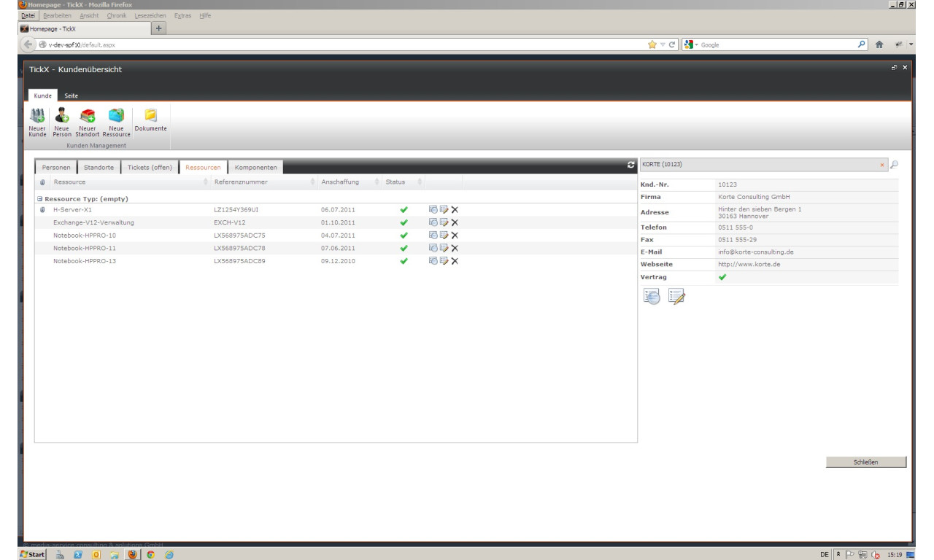Image resolution: width=934 pixels, height=560 pixels.
Task: Open the Seite ribbon tab
Action: point(71,96)
